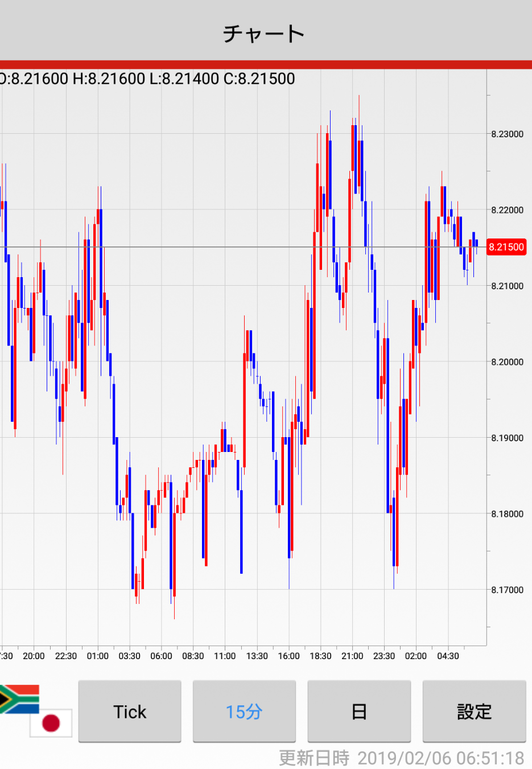The image size is (532, 769).
Task: Click the red 8.21500 current price tag
Action: [x=506, y=247]
